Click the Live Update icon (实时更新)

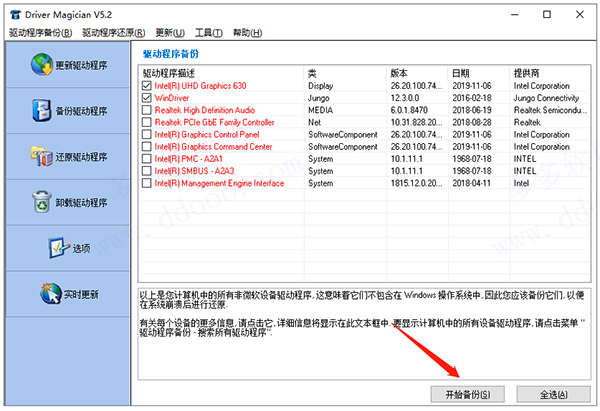(51, 294)
